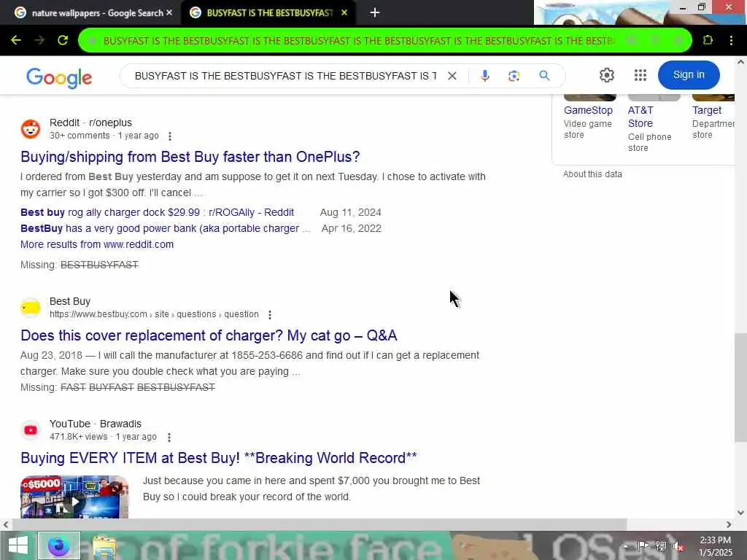Click the horizontal scrollbar left arrow
The width and height of the screenshot is (747, 560).
coord(6,524)
